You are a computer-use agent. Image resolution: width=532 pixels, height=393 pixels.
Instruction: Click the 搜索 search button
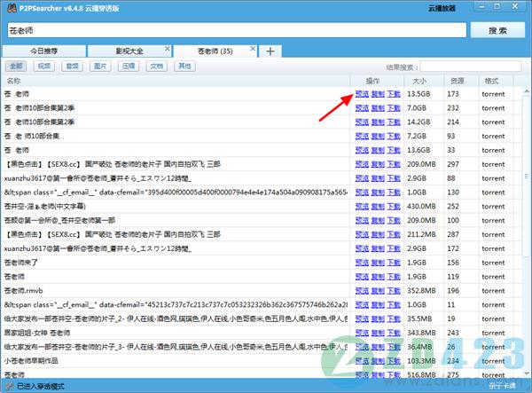click(497, 30)
